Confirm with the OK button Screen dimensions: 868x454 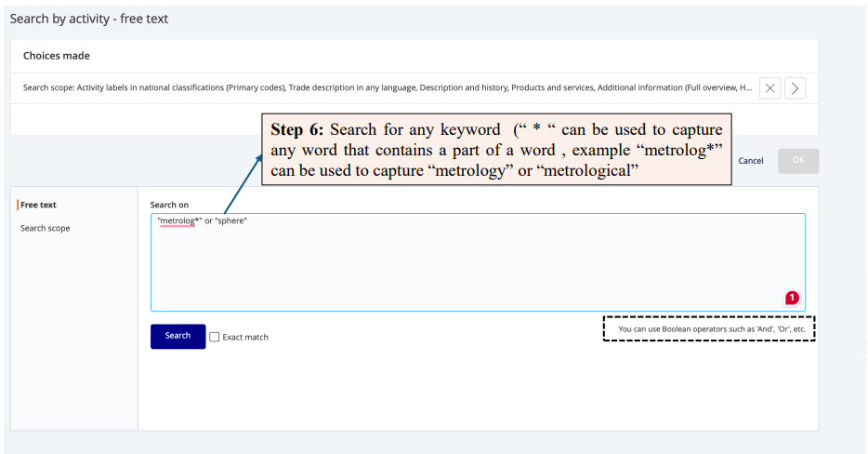tap(798, 161)
